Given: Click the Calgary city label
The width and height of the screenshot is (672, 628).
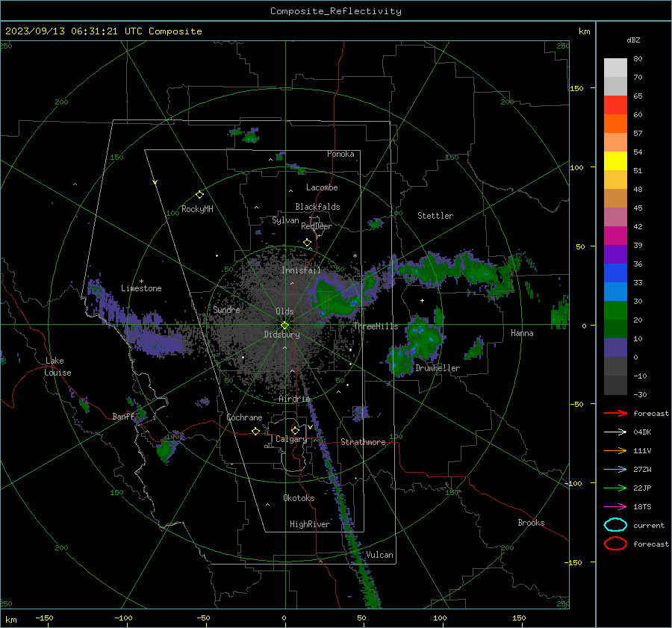Looking at the screenshot, I should [291, 439].
